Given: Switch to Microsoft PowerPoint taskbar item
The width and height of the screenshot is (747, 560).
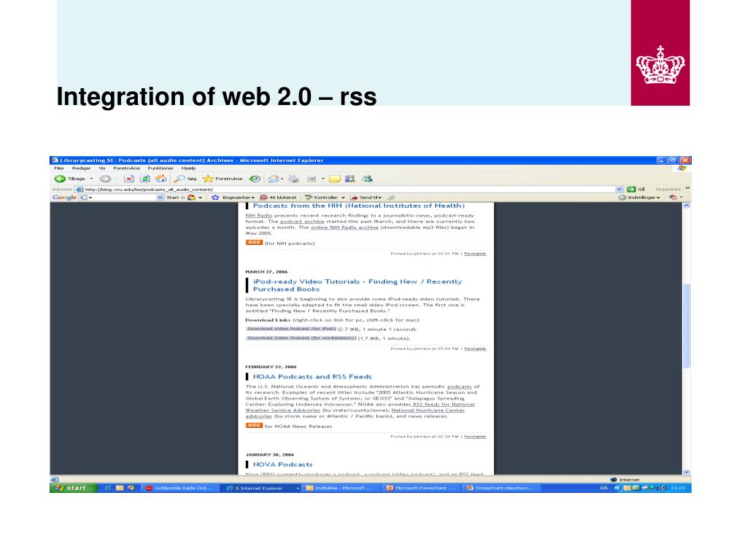Looking at the screenshot, I should [422, 488].
